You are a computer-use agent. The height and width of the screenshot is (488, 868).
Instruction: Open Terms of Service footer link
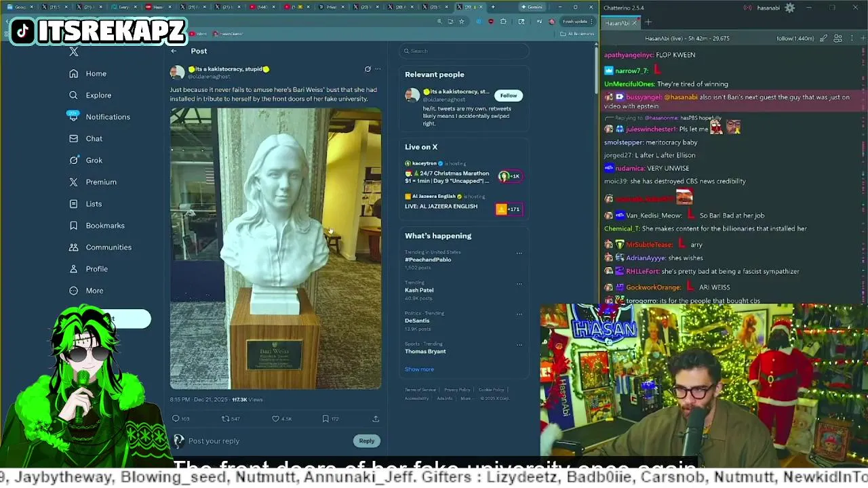420,390
